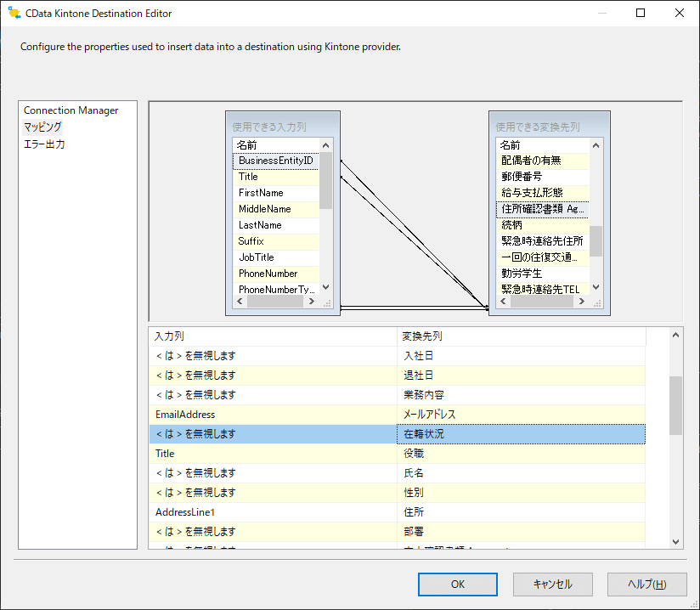The width and height of the screenshot is (700, 610).
Task: Open ヘルプ(H) help button
Action: pyautogui.click(x=646, y=585)
